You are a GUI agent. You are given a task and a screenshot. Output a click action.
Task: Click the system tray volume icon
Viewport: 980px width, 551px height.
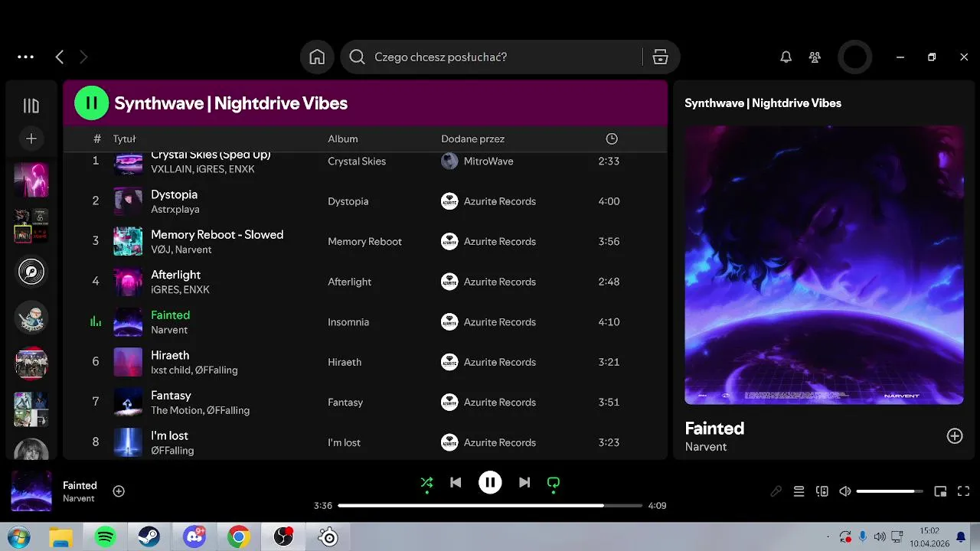pos(880,537)
